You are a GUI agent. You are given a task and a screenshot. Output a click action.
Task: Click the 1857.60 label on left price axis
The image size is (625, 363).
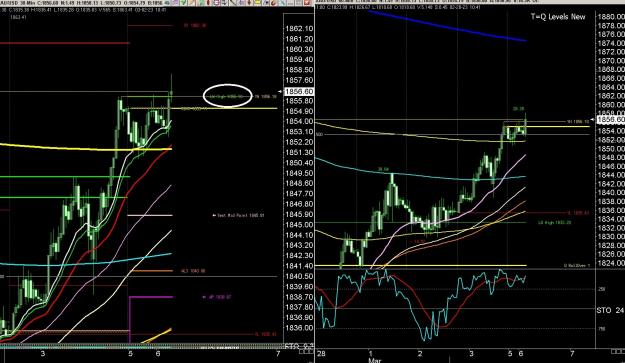299,80
